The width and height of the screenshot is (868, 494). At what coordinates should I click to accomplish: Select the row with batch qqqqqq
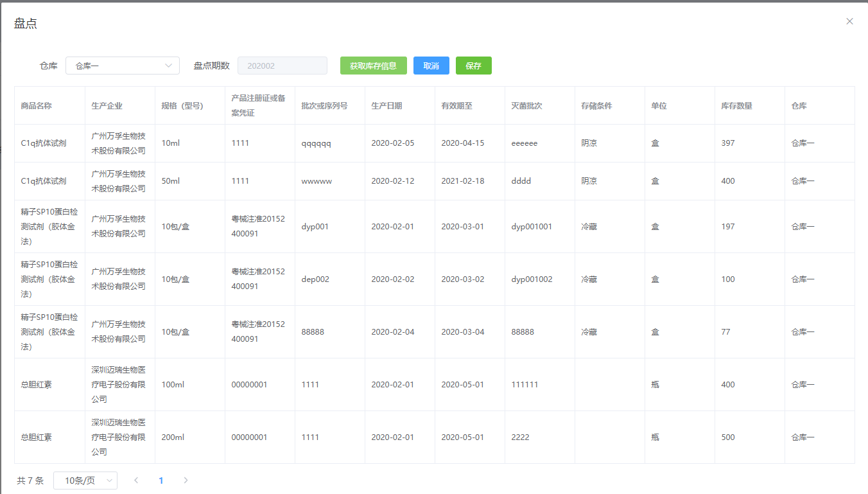pos(317,143)
